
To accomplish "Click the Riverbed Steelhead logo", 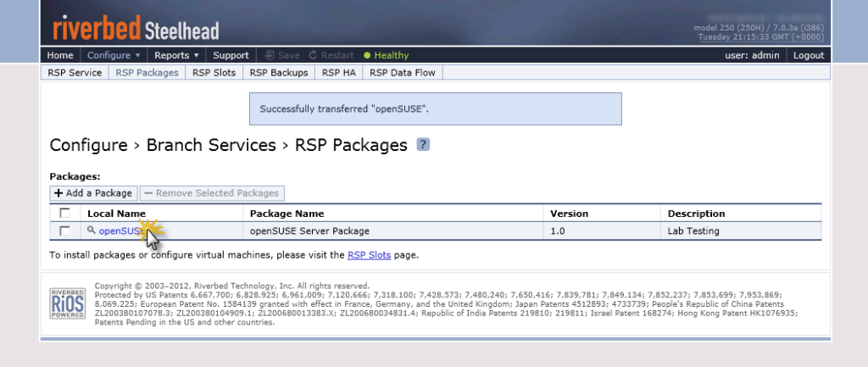I will pyautogui.click(x=136, y=28).
